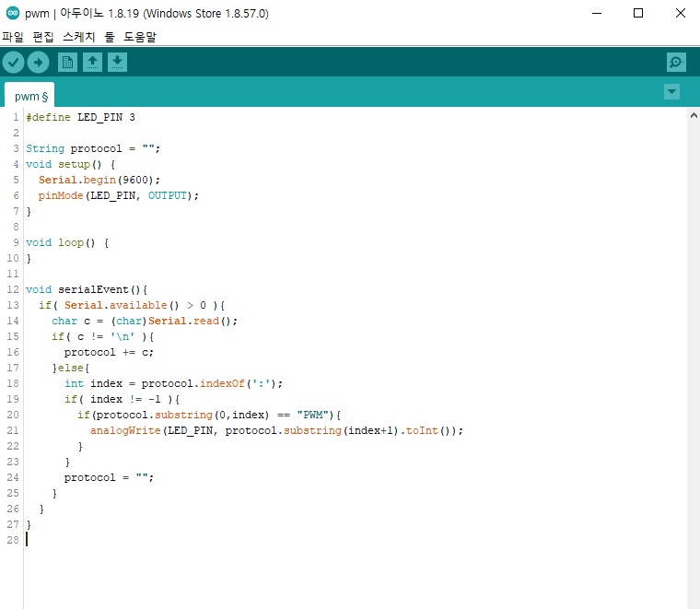Click the Upload (arrow right) button

pyautogui.click(x=38, y=63)
